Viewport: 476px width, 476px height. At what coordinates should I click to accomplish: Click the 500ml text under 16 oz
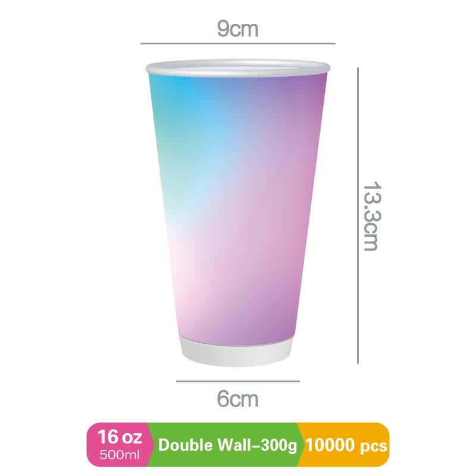[120, 455]
